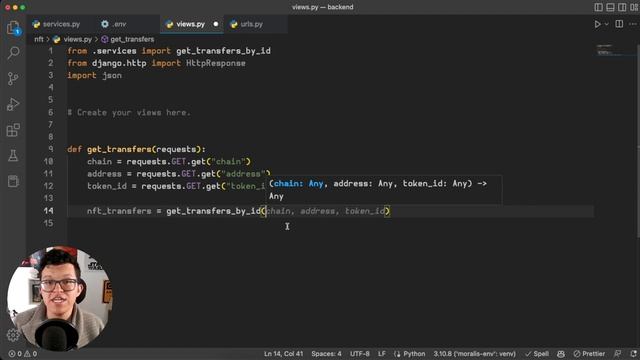Open the Search view in activity bar
640x360 pixels.
click(x=13, y=53)
